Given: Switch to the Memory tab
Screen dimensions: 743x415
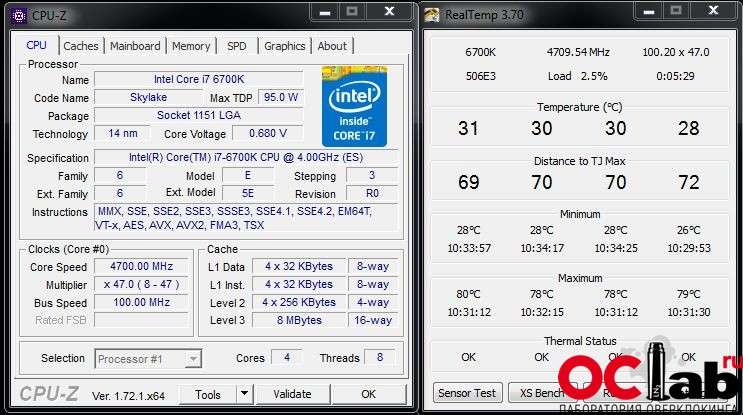Looking at the screenshot, I should pyautogui.click(x=191, y=46).
